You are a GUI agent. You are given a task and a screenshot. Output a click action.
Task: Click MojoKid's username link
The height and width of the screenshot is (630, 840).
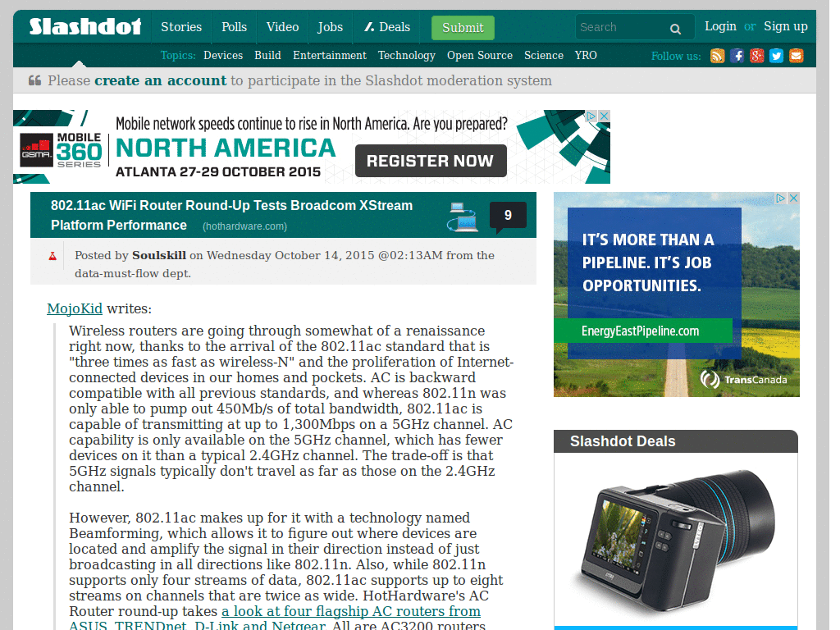click(74, 308)
